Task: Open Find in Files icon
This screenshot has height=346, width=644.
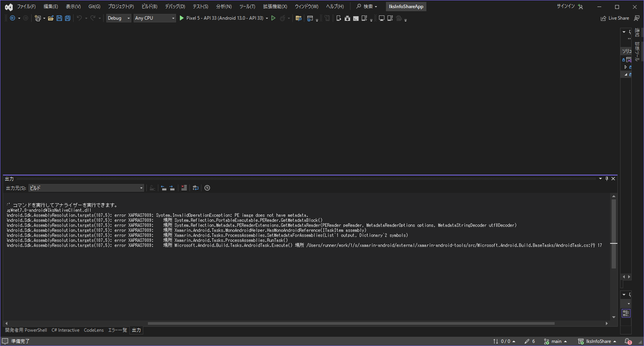Action: (298, 18)
